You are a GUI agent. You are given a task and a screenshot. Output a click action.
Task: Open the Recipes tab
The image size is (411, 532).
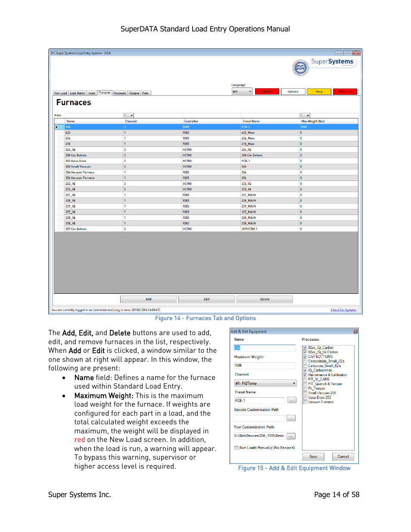134,93
